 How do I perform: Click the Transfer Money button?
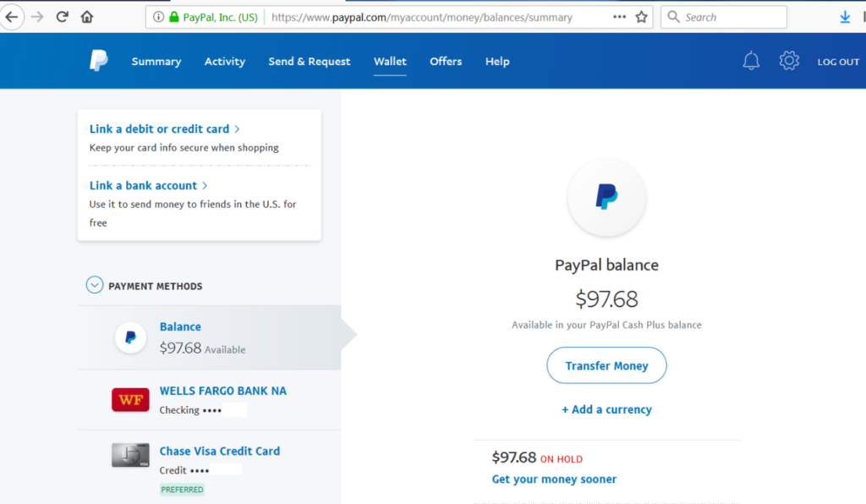[x=606, y=365]
